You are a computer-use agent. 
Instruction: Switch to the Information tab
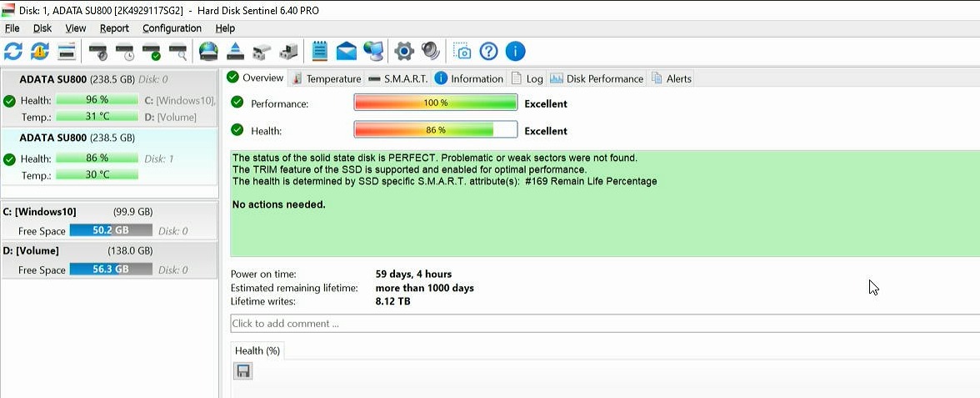click(x=469, y=78)
